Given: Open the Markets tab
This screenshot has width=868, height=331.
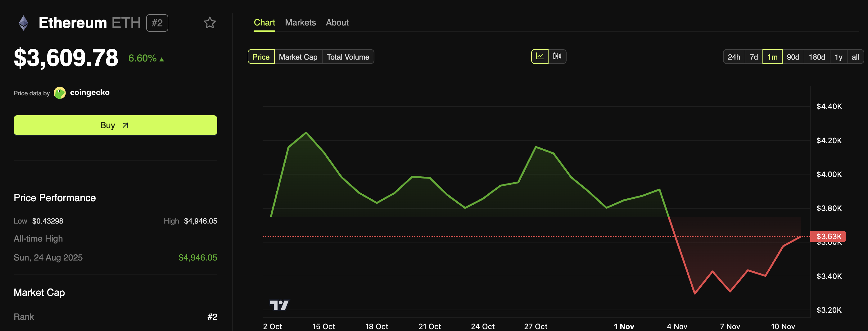Looking at the screenshot, I should (300, 23).
